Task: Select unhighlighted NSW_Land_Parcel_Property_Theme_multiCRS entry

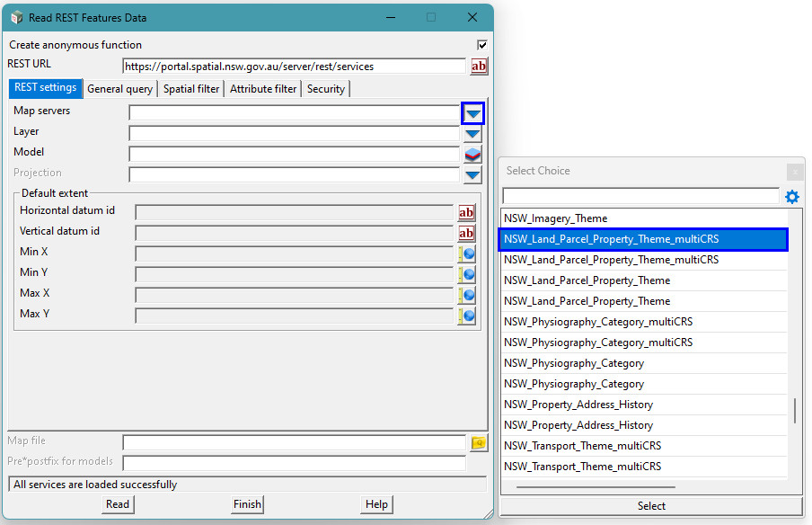Action: tap(645, 260)
